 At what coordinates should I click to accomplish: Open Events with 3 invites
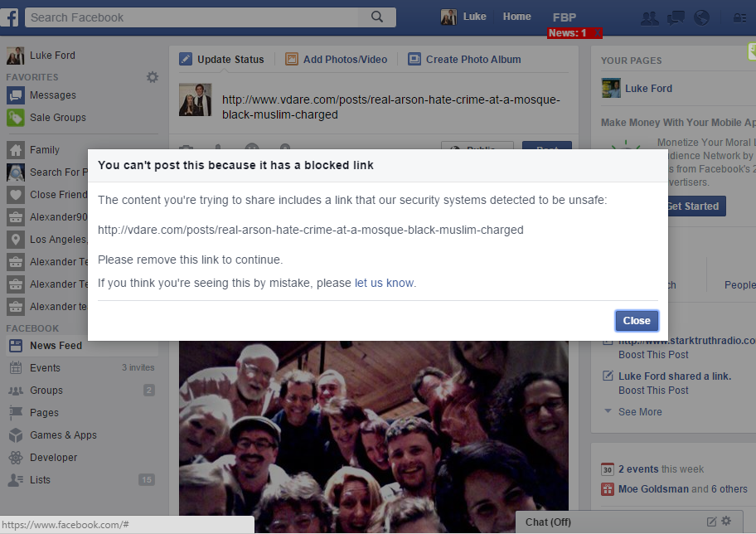coord(82,367)
